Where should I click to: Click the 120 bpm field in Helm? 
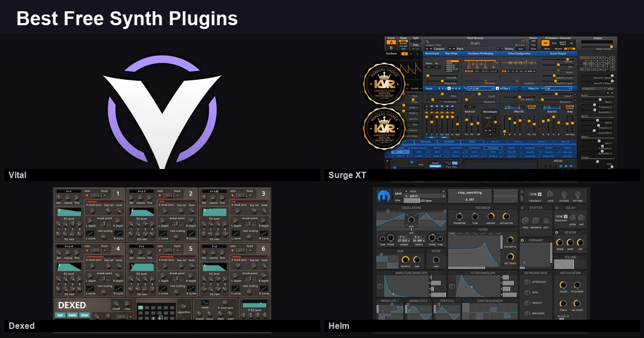[x=425, y=201]
